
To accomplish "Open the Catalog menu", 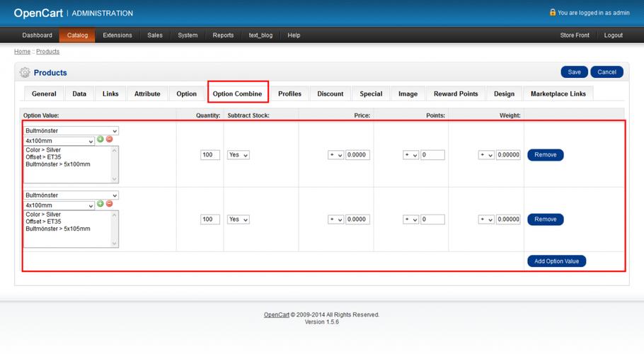I will pos(77,35).
